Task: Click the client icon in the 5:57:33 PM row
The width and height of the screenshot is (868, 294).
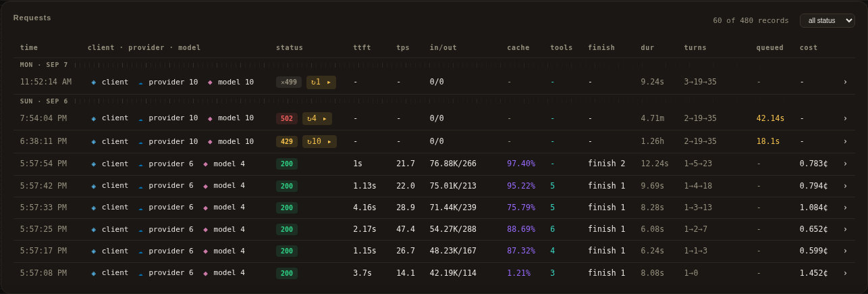Action: 94,207
